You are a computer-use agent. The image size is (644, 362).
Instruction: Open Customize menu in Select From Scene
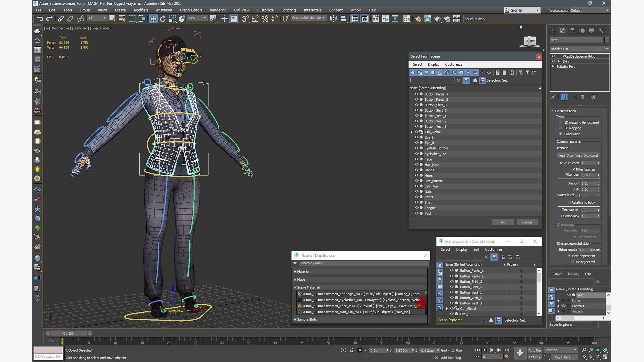pyautogui.click(x=453, y=64)
